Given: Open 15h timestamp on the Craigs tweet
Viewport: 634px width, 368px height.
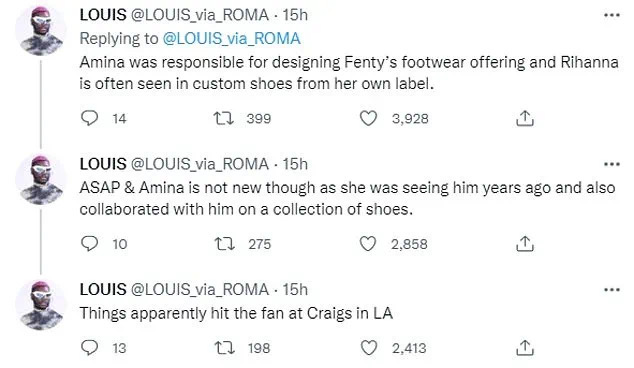Looking at the screenshot, I should click(295, 290).
